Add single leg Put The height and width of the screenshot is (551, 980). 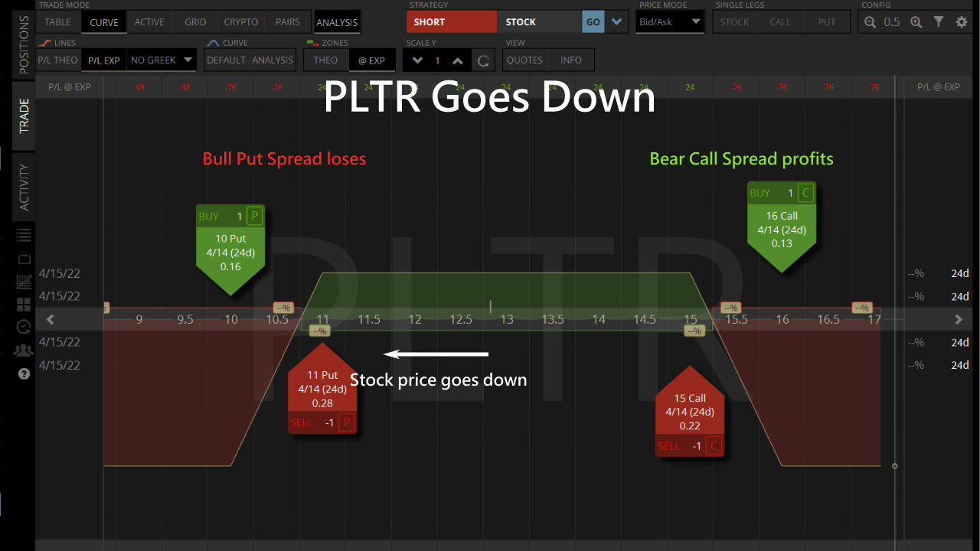tap(827, 22)
